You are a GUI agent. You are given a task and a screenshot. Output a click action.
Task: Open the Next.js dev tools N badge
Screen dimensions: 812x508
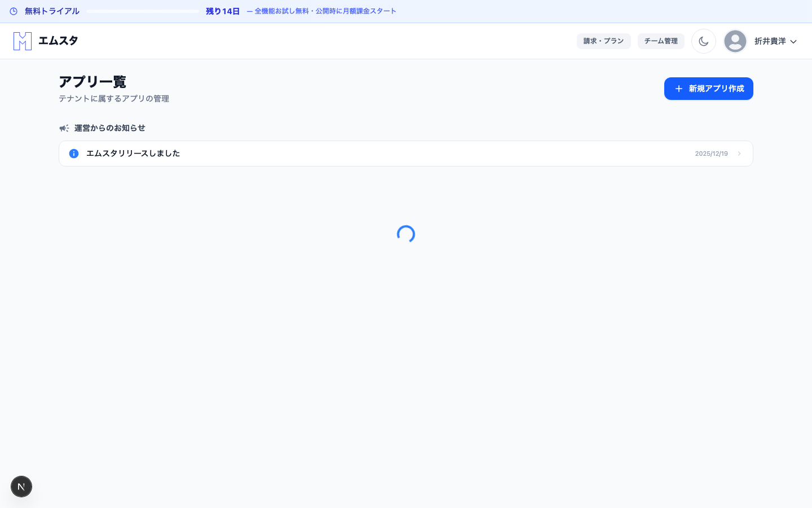tap(21, 487)
